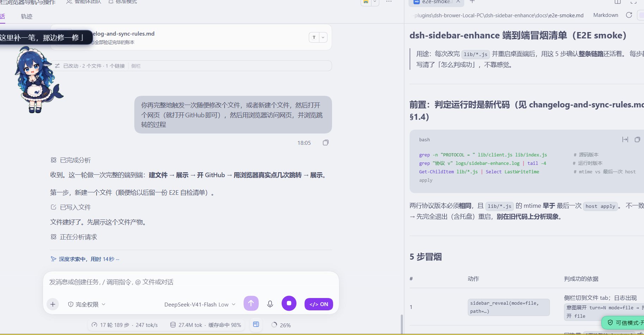This screenshot has width=644, height=335.
Task: Expand the 已完成分析 analysis step
Action: point(71,160)
